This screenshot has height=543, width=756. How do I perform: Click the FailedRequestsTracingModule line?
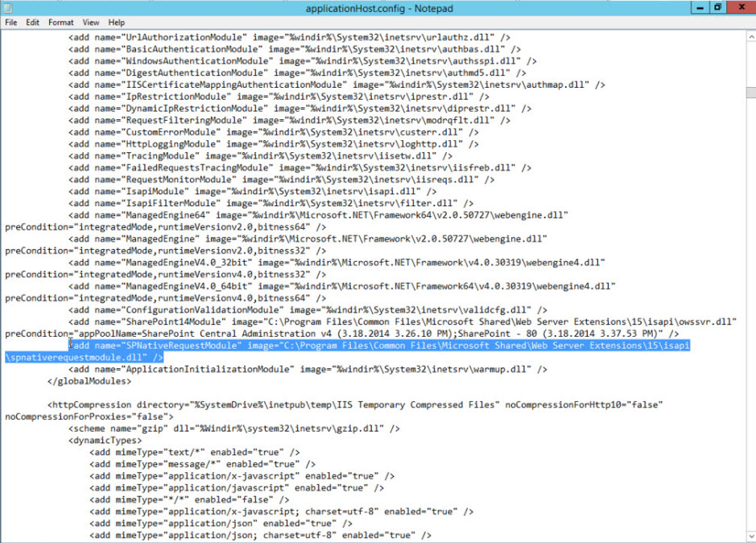point(300,168)
